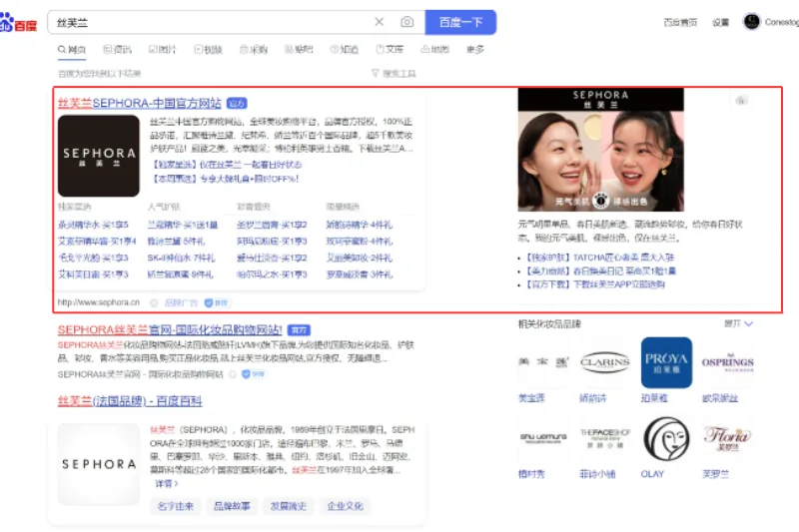Open 兰蔻精华·买1送1量 link
Image resolution: width=799 pixels, height=532 pixels.
[183, 225]
